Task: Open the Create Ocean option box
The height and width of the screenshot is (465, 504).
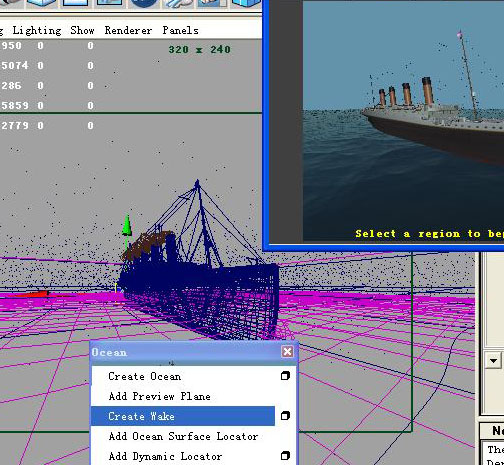Action: (285, 376)
